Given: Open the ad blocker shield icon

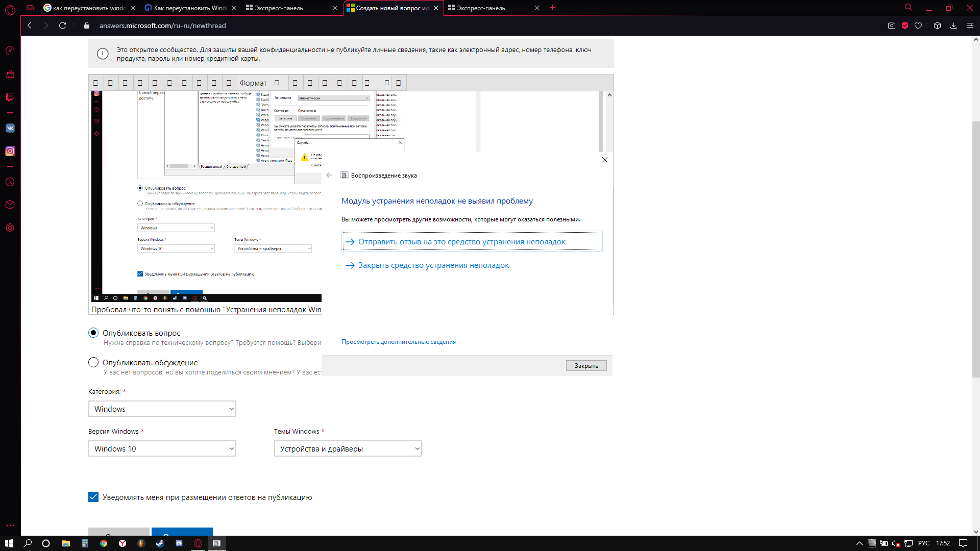Looking at the screenshot, I should [x=905, y=26].
